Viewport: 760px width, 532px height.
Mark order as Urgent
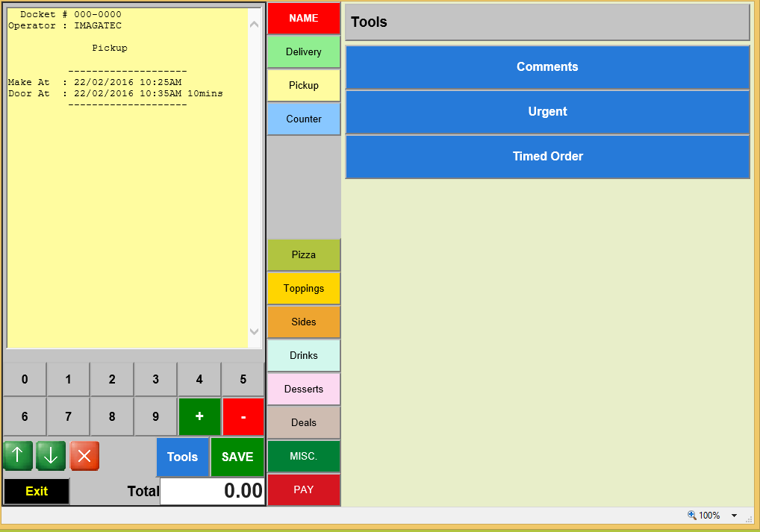coord(547,112)
